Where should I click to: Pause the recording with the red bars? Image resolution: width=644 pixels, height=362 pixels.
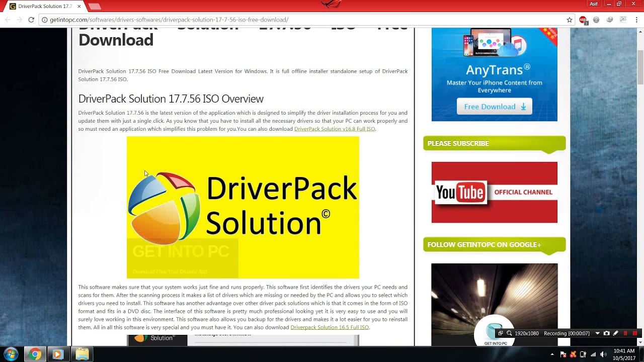pos(625,333)
